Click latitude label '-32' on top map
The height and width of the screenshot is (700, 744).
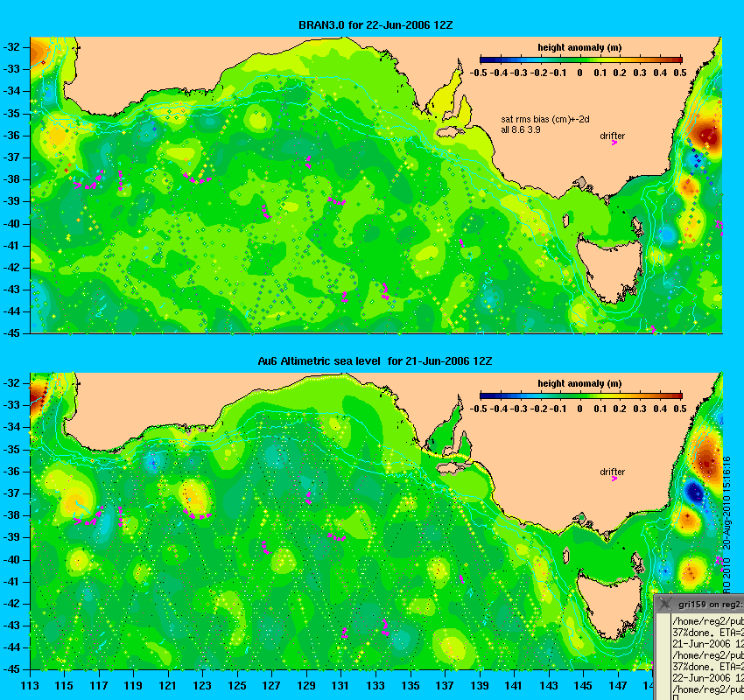(x=11, y=47)
